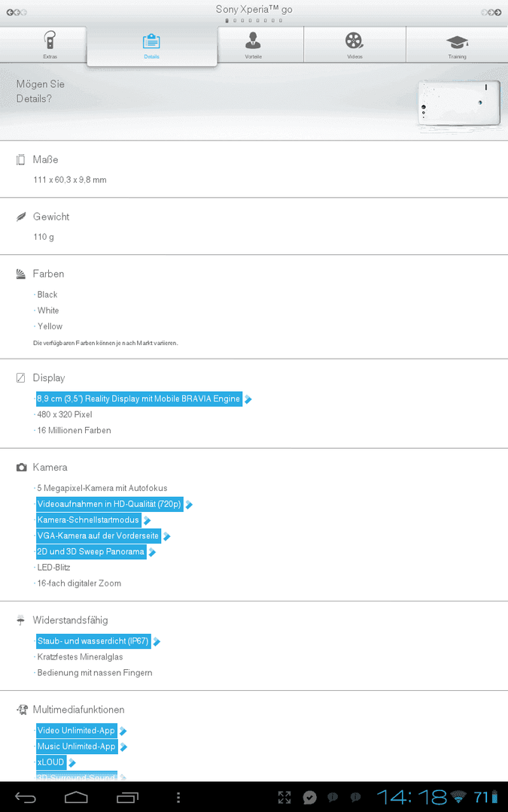Open the Videos tab film reel icon
The width and height of the screenshot is (508, 812).
pos(354,45)
